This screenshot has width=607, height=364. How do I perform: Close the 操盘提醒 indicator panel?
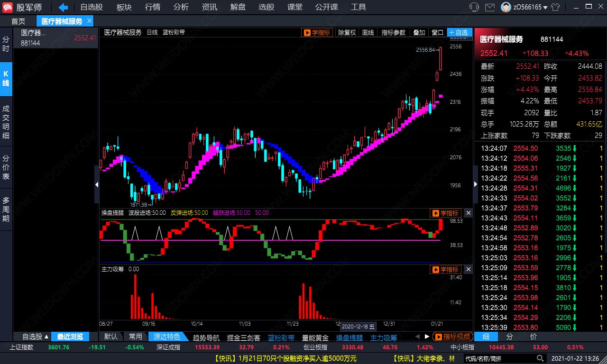[469, 213]
